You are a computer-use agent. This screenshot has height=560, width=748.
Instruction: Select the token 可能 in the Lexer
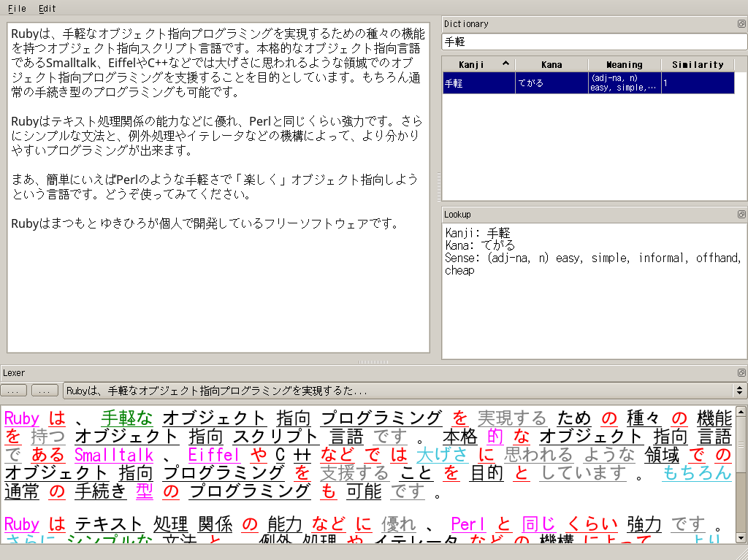[x=364, y=491]
